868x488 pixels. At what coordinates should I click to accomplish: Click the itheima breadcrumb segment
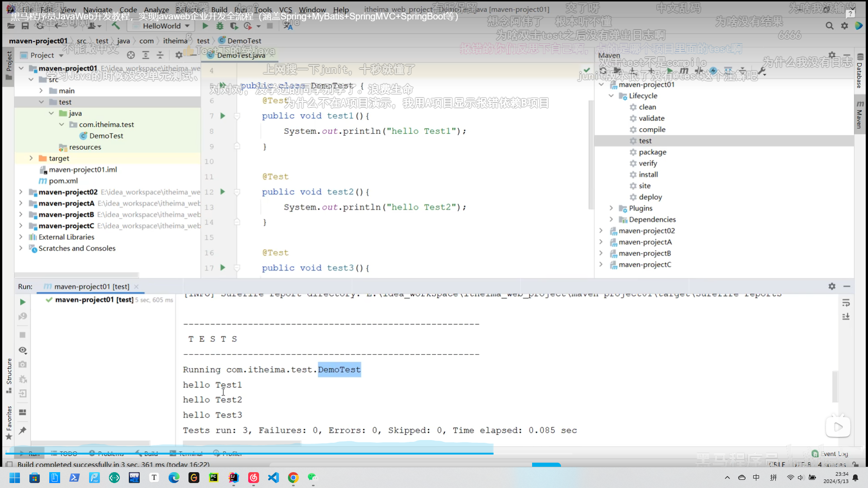175,41
